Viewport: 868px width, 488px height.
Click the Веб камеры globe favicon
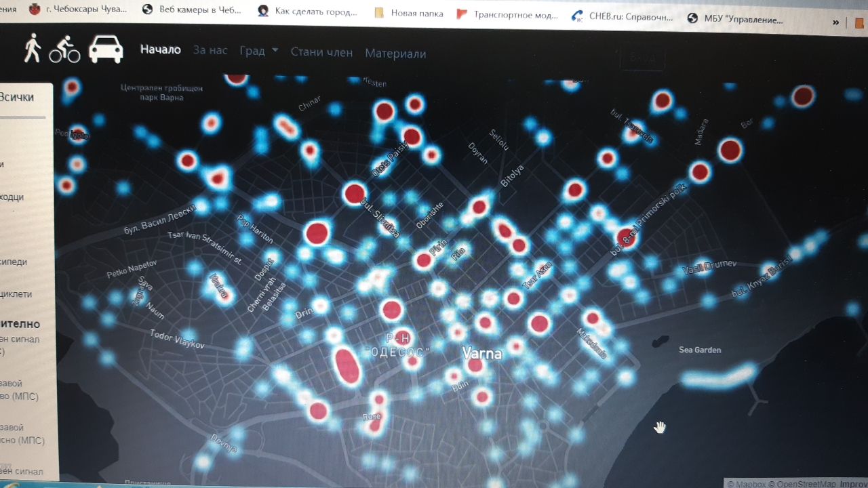(148, 9)
